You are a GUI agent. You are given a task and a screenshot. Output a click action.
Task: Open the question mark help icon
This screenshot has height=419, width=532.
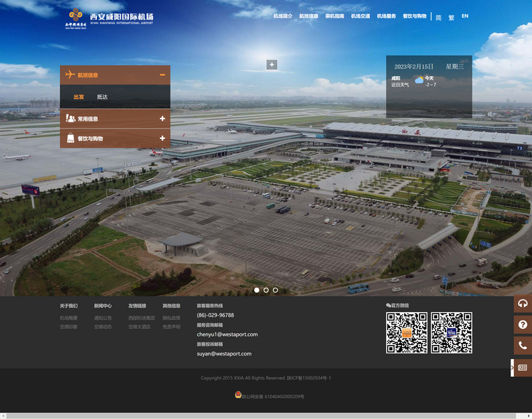tap(522, 325)
